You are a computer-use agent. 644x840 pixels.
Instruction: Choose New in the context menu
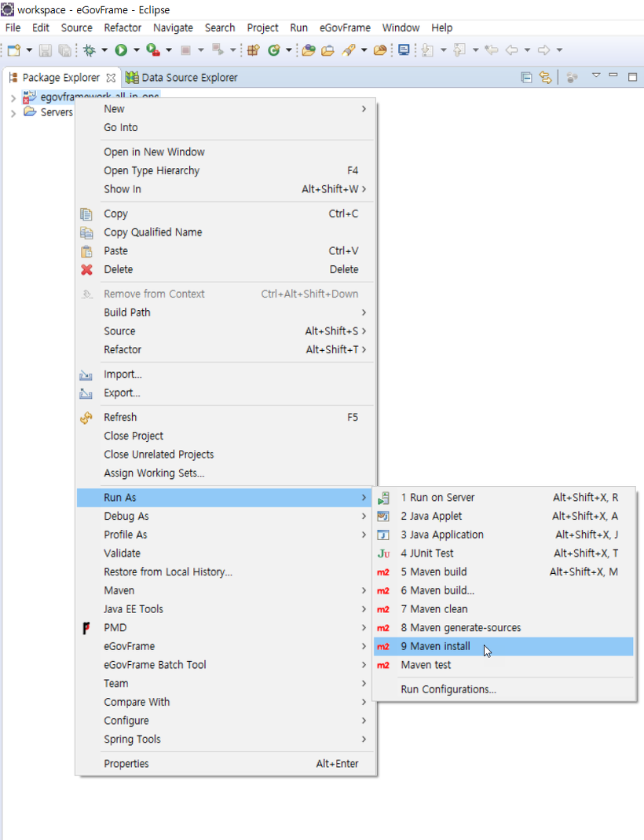(x=226, y=109)
